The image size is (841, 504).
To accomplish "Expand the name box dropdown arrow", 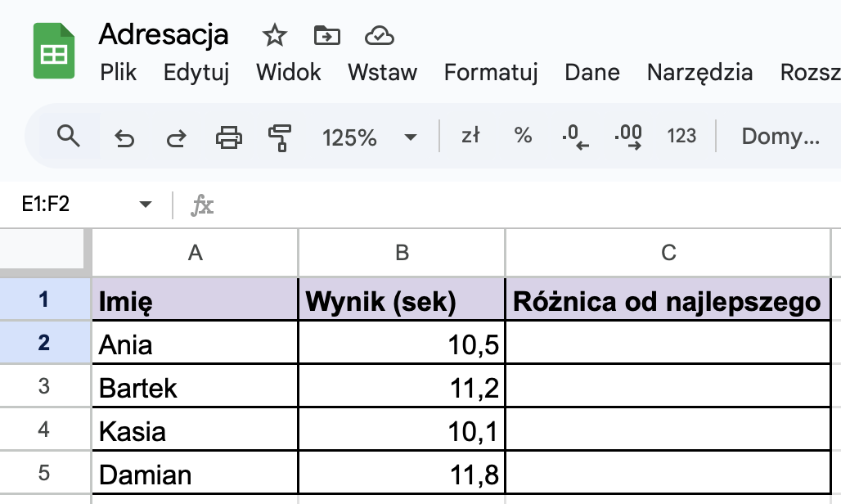I will coord(146,205).
